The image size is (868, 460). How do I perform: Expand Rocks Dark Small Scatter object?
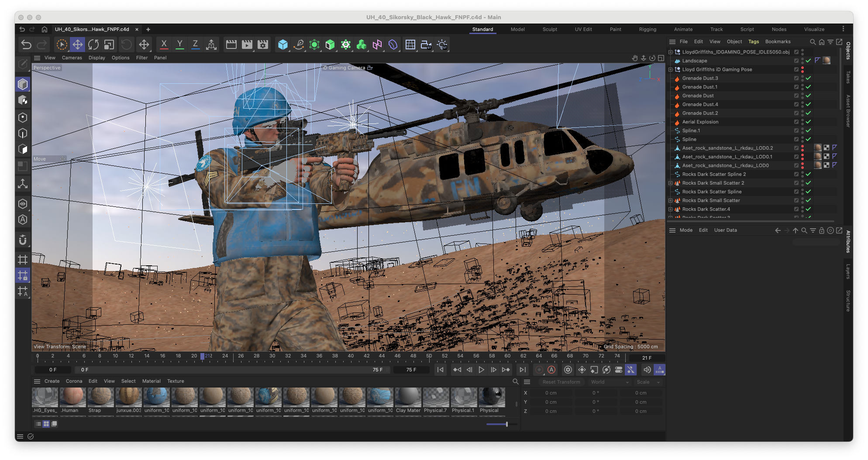point(671,200)
